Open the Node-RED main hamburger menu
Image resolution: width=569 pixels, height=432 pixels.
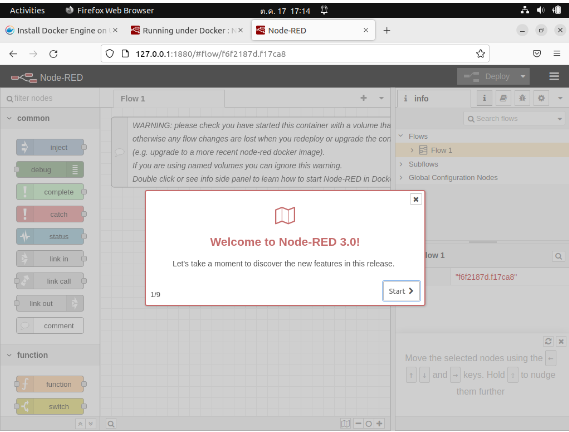(554, 76)
